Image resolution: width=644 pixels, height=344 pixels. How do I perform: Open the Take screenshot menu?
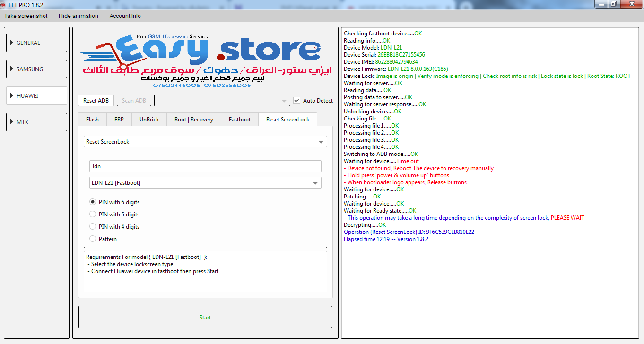coord(26,16)
